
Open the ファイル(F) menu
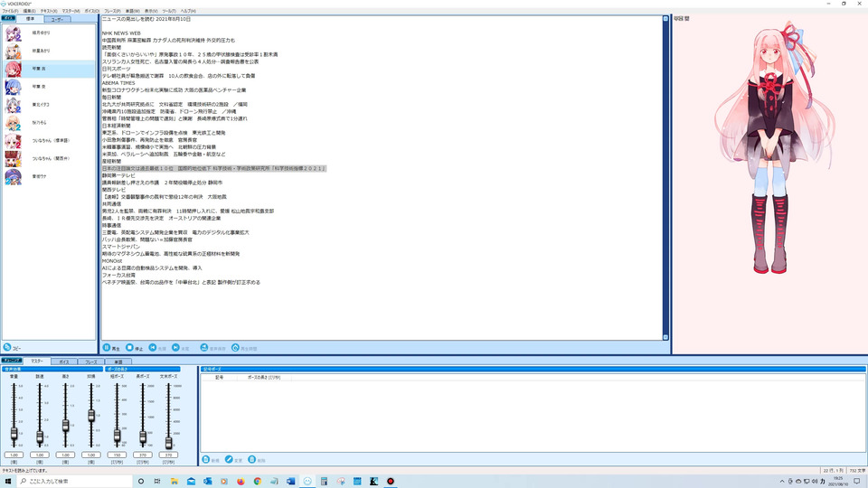point(10,11)
